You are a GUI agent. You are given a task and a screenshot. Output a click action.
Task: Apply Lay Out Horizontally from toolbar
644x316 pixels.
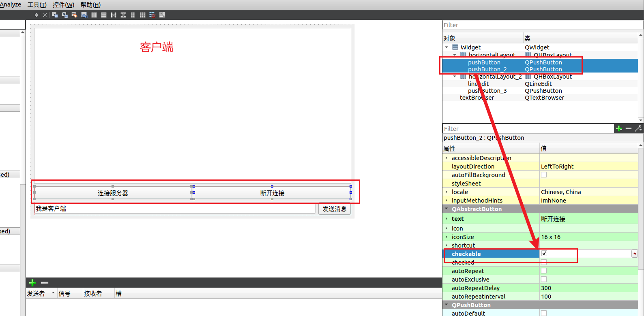(94, 15)
